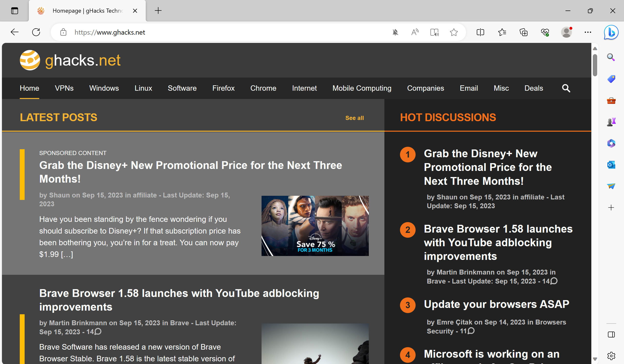Open Disney+ promotional article in Latest Posts
Screen dimensions: 624x364
click(190, 172)
